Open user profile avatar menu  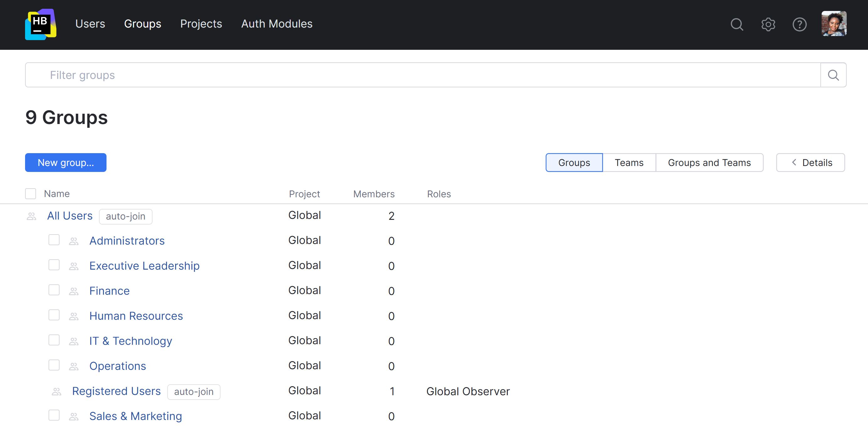pyautogui.click(x=834, y=23)
